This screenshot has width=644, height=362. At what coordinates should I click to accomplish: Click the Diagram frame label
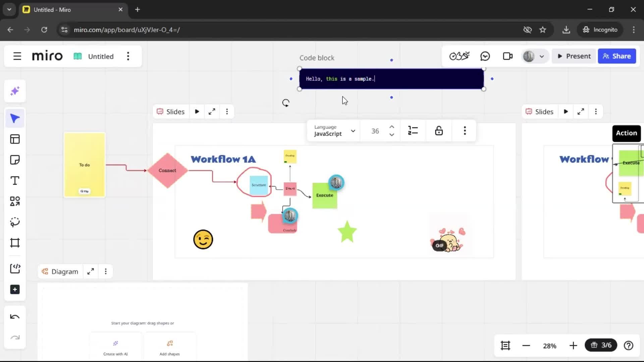pyautogui.click(x=60, y=271)
